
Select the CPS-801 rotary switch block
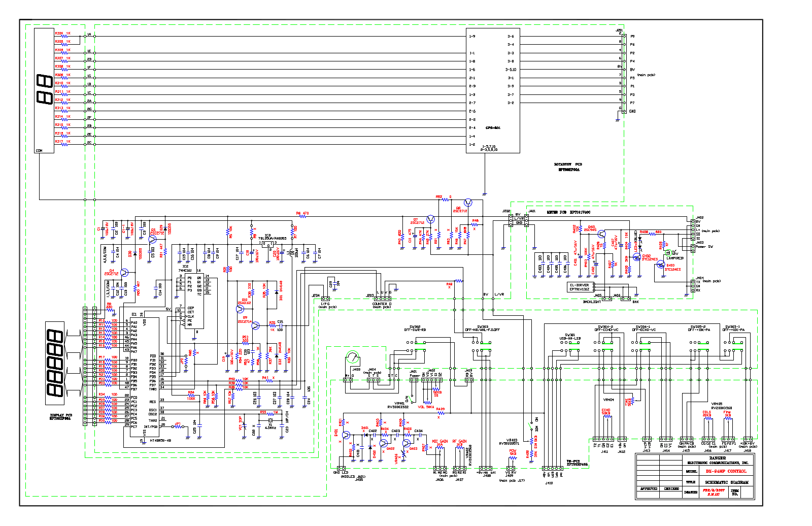click(493, 90)
